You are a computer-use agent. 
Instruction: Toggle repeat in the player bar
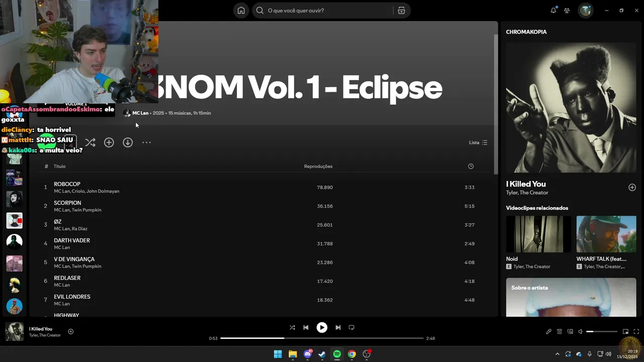(x=352, y=327)
